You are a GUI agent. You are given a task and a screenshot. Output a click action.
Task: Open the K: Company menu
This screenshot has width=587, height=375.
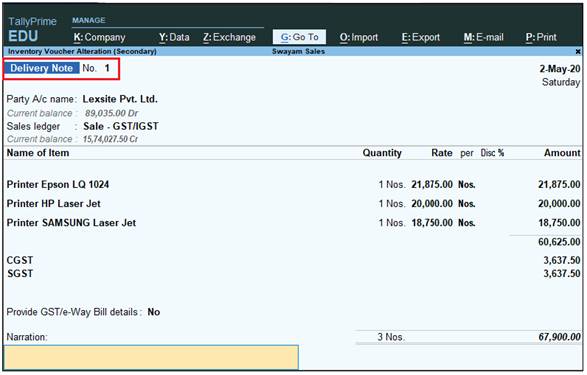(99, 37)
